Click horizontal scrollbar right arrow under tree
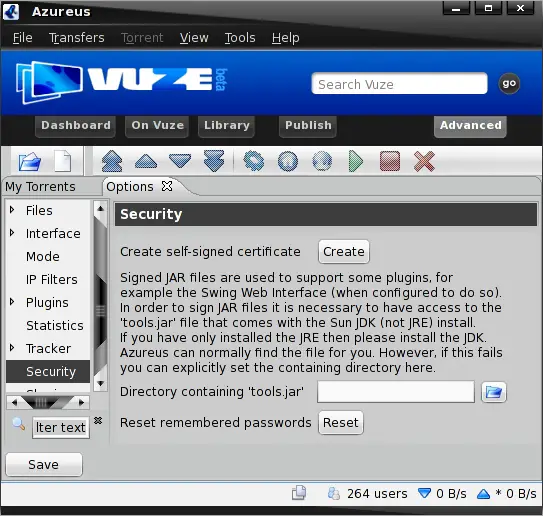543x516 pixels. click(x=81, y=402)
